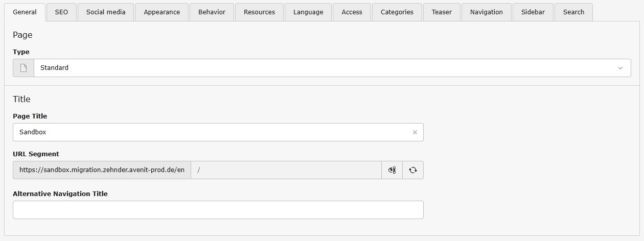Open the Type dropdown showing Standard

click(x=327, y=68)
